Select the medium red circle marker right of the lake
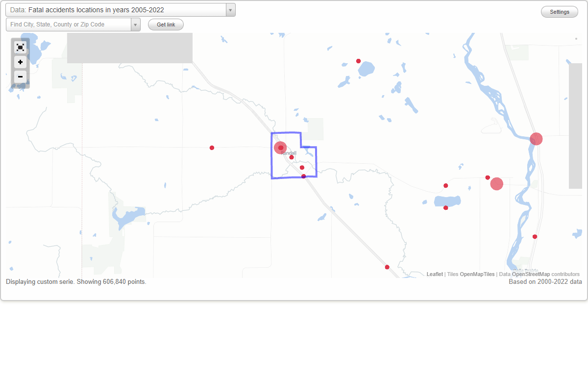The image size is (588, 378). [x=496, y=184]
